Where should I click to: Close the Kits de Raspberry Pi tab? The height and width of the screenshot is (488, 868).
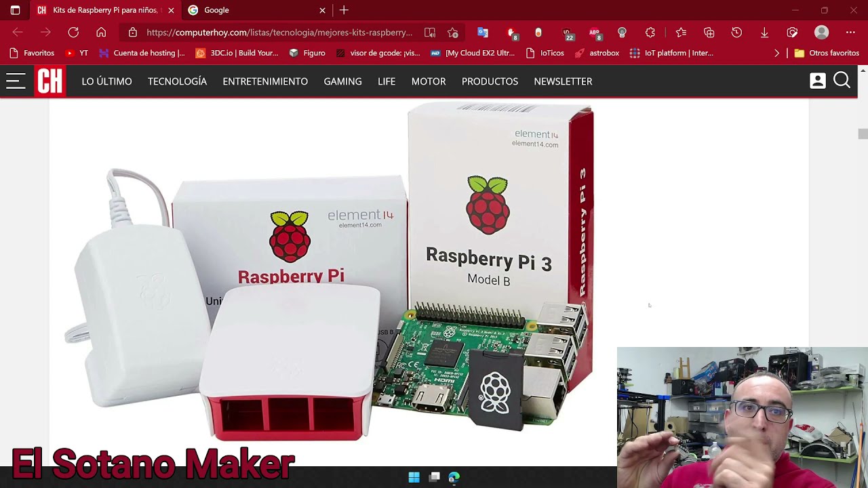(x=171, y=10)
